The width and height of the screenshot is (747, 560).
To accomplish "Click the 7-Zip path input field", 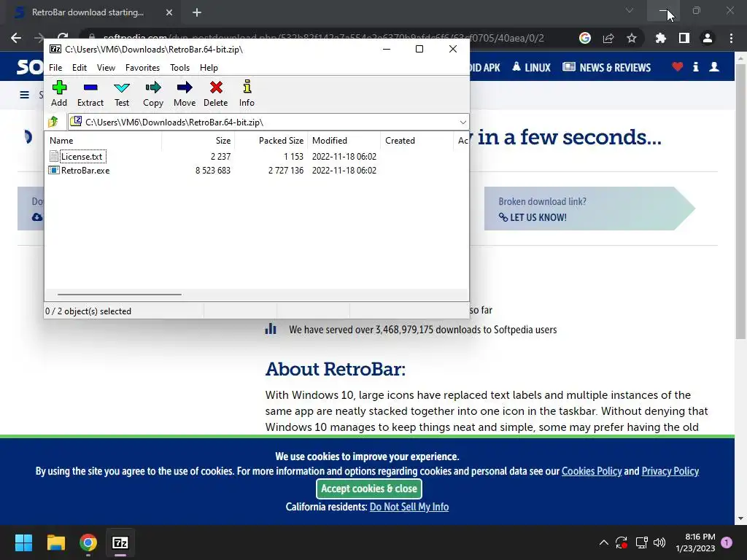I will pyautogui.click(x=268, y=122).
